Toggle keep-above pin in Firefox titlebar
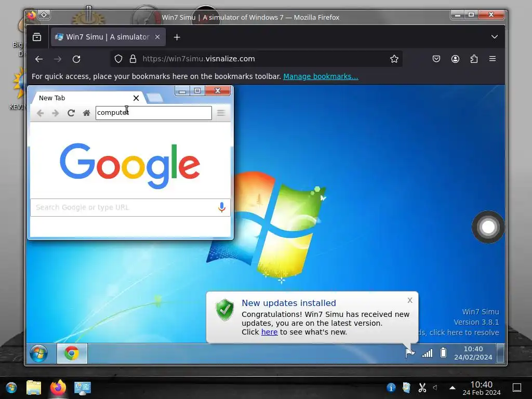532x399 pixels. (x=44, y=15)
